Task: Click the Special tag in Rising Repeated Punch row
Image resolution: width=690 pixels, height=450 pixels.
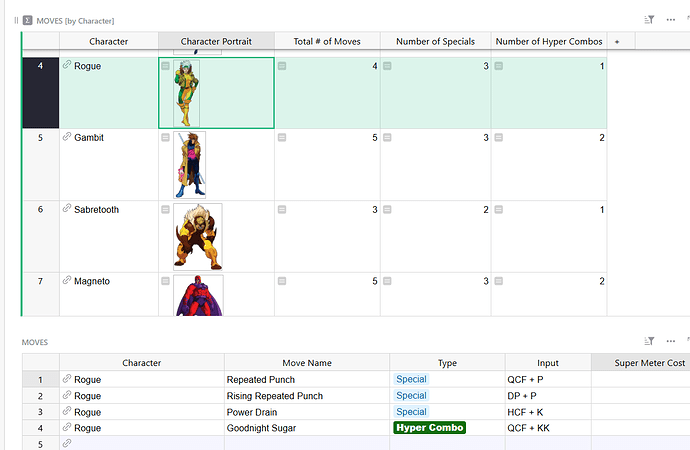Action: coord(411,395)
